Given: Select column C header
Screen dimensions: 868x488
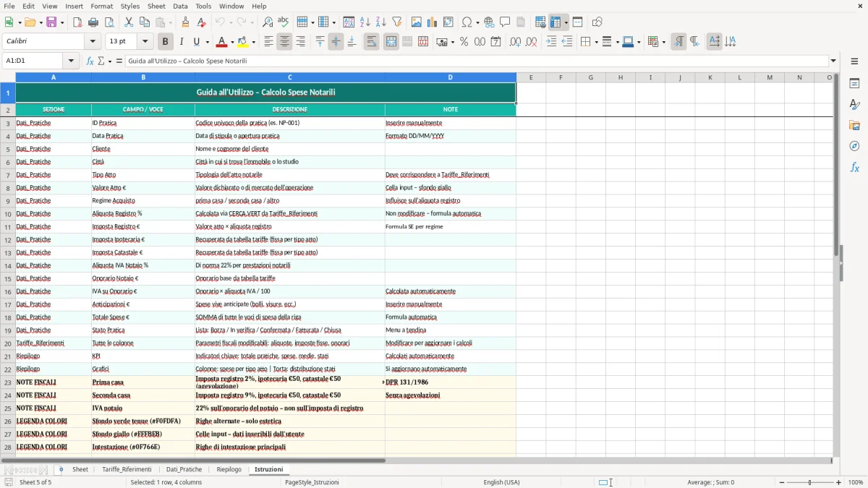Looking at the screenshot, I should pyautogui.click(x=289, y=77).
